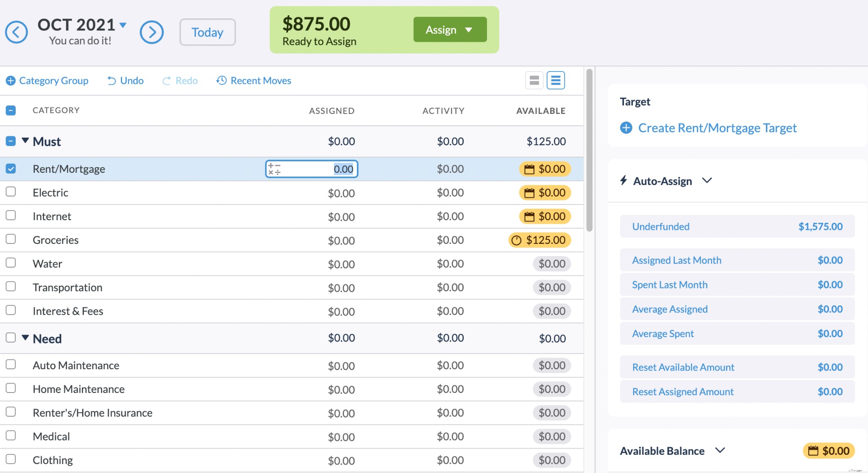Click the Reset Available Amount option
The image size is (868, 473).
point(683,367)
